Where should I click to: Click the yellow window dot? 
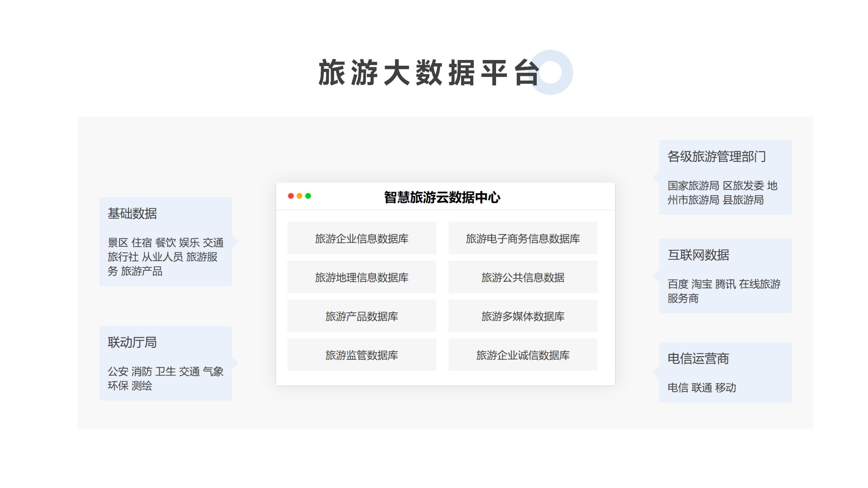coord(299,196)
